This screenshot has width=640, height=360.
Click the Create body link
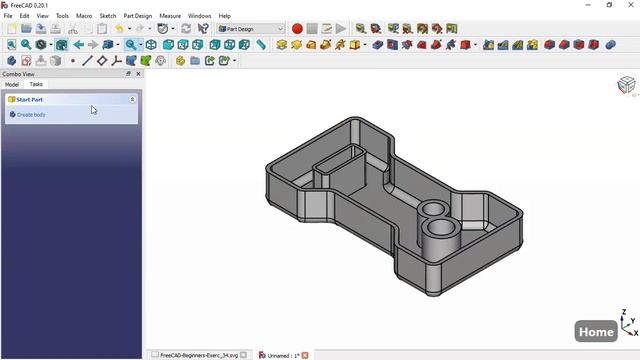(31, 115)
